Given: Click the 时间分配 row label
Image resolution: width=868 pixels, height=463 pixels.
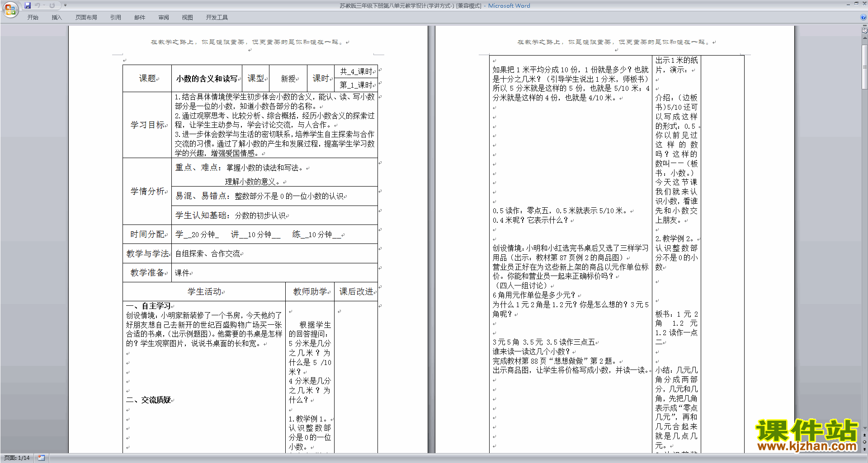Looking at the screenshot, I should click(x=147, y=234).
